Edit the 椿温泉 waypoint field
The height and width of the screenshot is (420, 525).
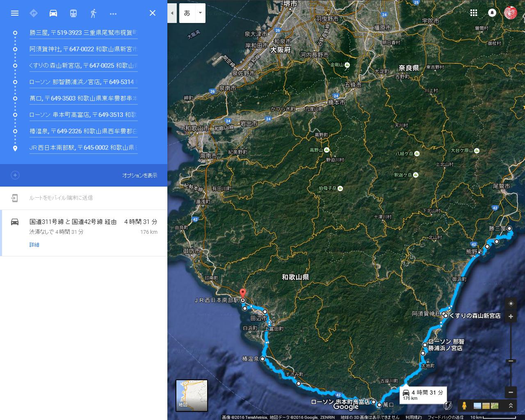coord(83,131)
